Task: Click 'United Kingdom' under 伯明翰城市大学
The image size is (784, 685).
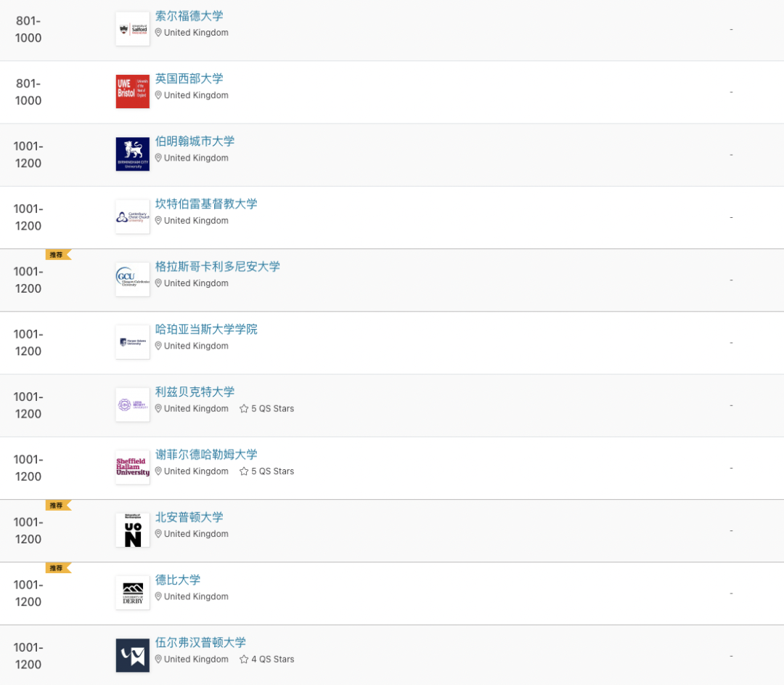Action: point(196,158)
